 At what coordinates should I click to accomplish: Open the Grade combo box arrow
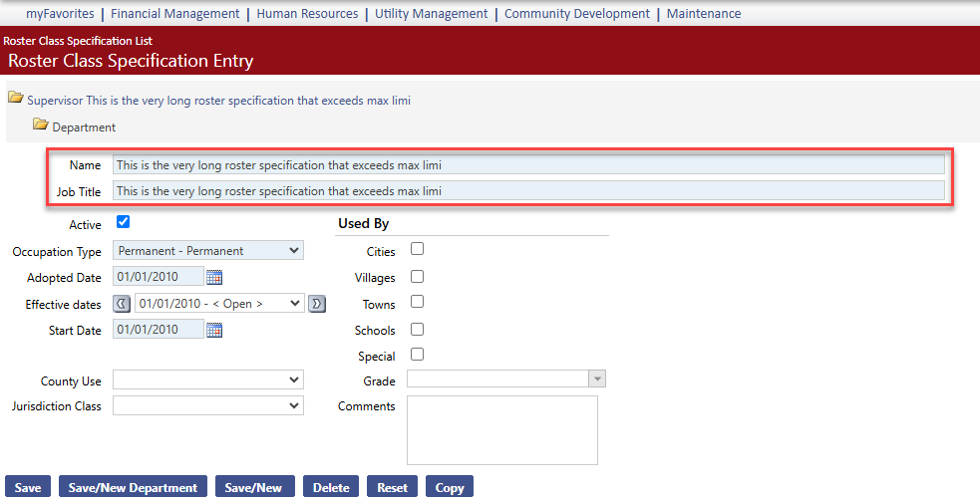point(597,378)
